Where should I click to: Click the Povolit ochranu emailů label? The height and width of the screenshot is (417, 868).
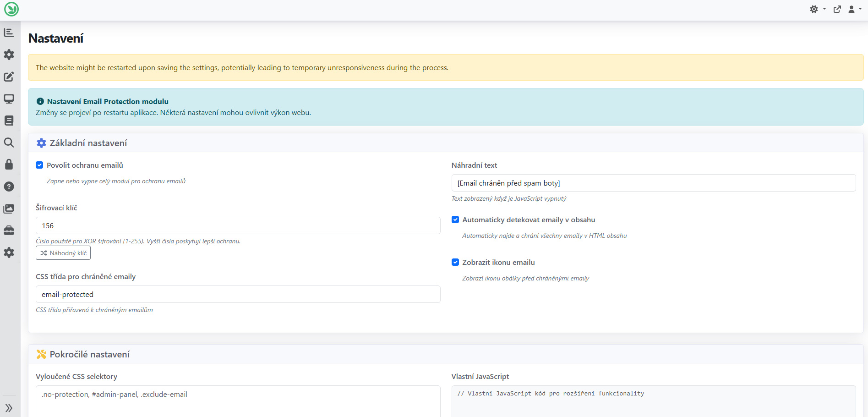tap(85, 165)
